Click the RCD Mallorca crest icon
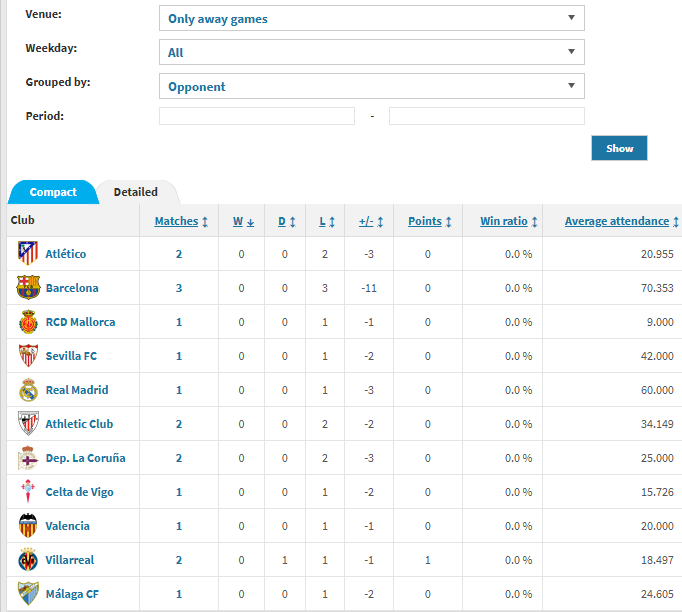 click(x=28, y=322)
